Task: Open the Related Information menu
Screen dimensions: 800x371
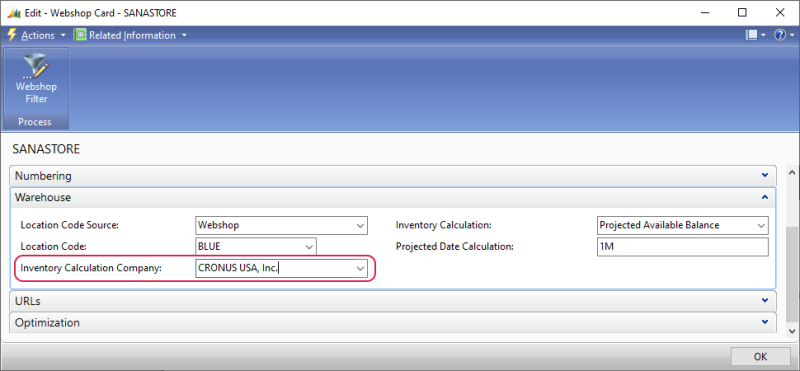Action: click(x=131, y=35)
